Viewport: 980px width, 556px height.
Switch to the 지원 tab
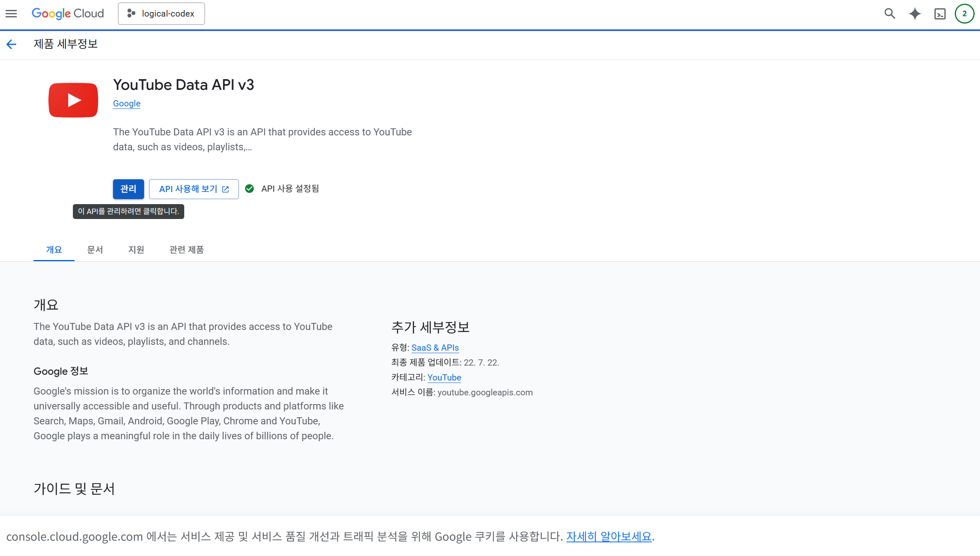click(136, 250)
